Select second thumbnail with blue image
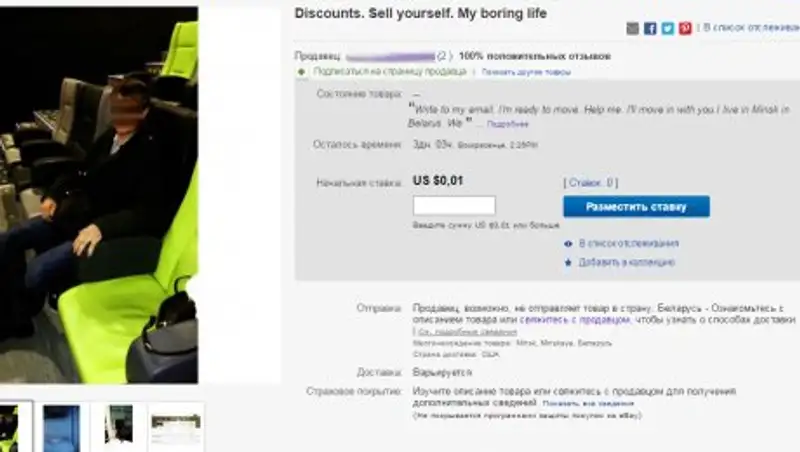800x452 pixels. click(61, 428)
